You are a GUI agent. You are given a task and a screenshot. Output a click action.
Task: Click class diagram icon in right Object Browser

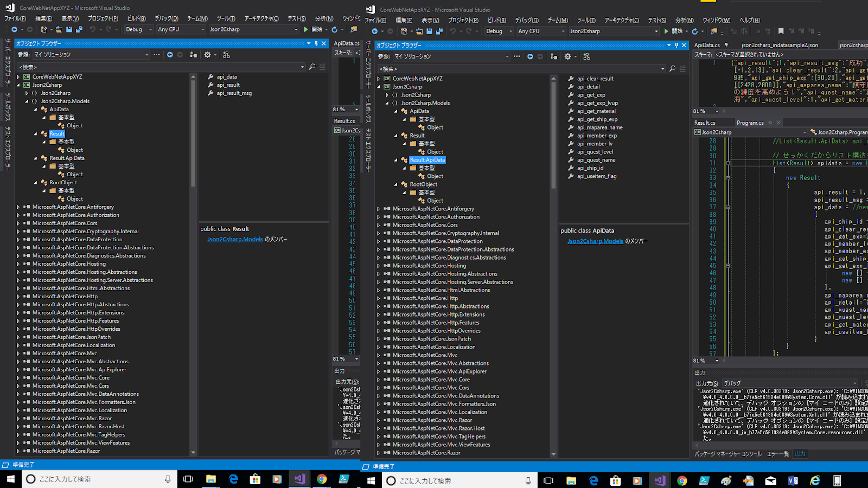coord(586,56)
